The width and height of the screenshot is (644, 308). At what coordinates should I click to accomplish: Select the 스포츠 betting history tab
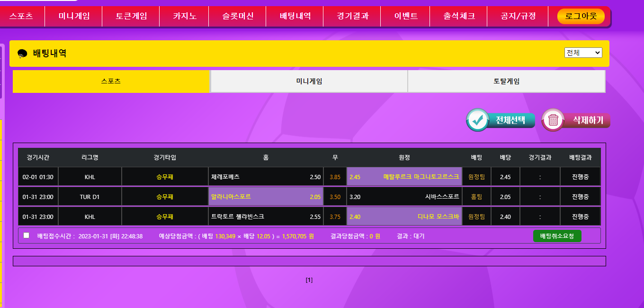click(x=111, y=82)
